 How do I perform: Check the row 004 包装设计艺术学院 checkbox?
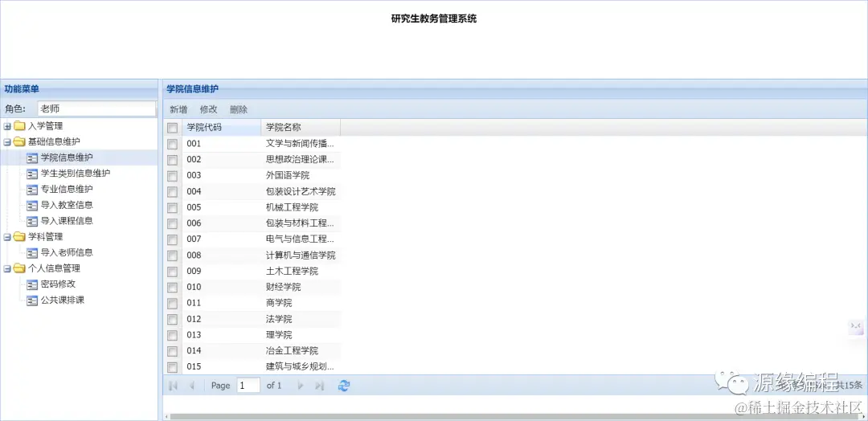(172, 192)
